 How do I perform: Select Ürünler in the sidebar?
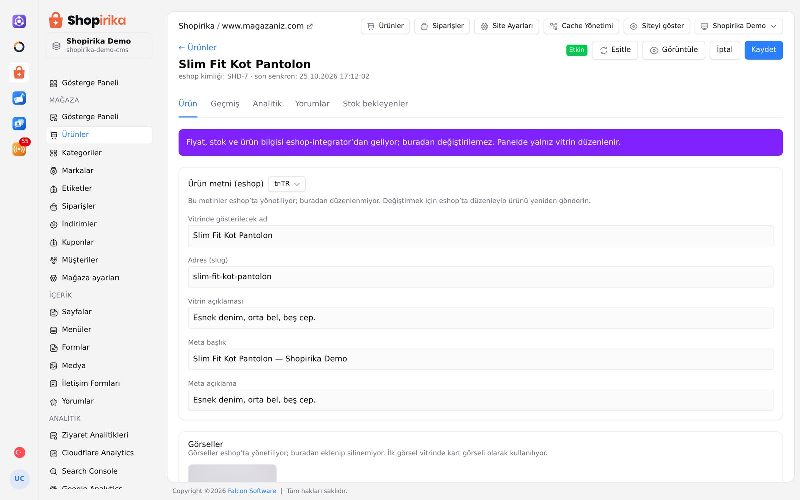tap(99, 135)
